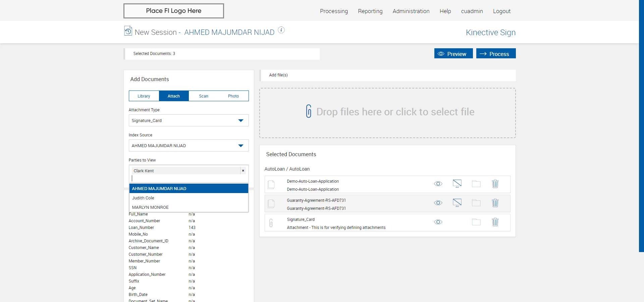Image resolution: width=644 pixels, height=302 pixels.
Task: Click the monitor icon for Guaranty-Agreement-RS-AFD731
Action: (457, 203)
